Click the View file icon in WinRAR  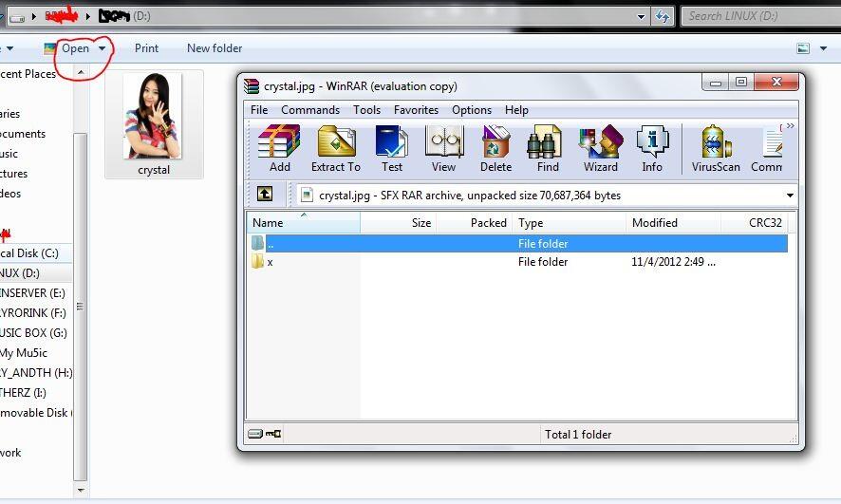pos(443,148)
